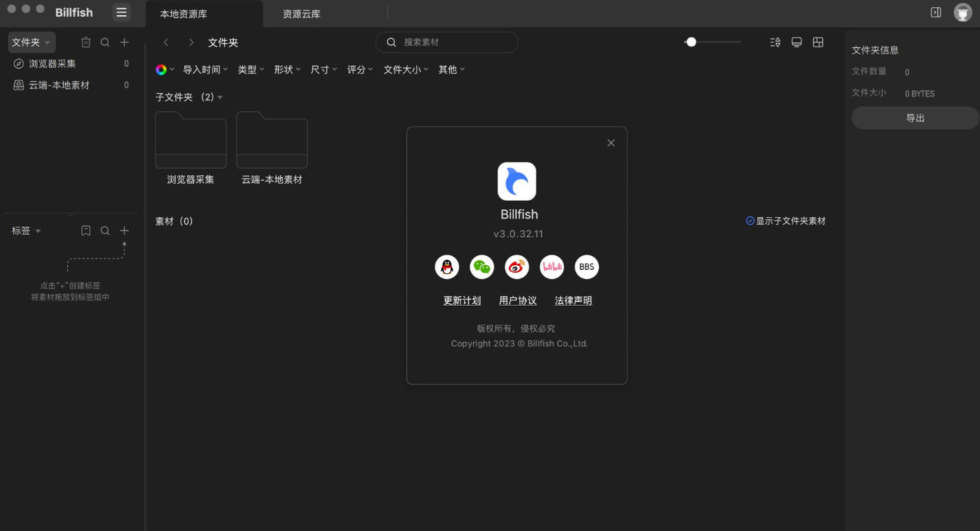980x531 pixels.
Task: Click the display settings monitor icon
Action: 797,42
